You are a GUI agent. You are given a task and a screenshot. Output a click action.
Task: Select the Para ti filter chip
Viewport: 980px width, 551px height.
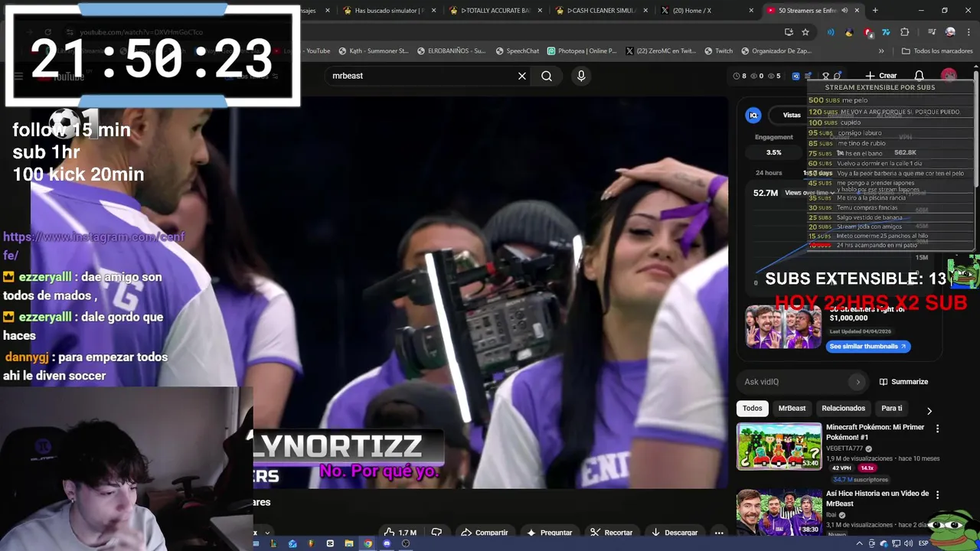[892, 408]
